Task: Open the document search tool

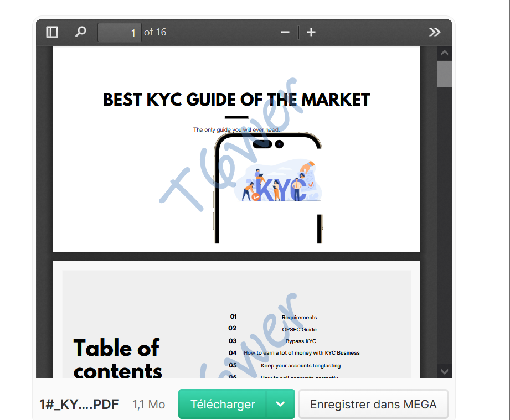Action: 80,32
